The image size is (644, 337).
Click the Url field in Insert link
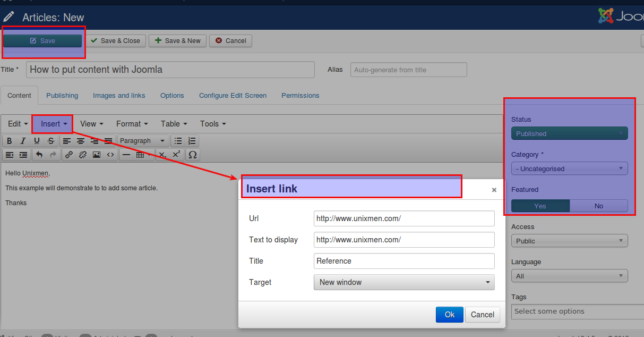(x=404, y=218)
